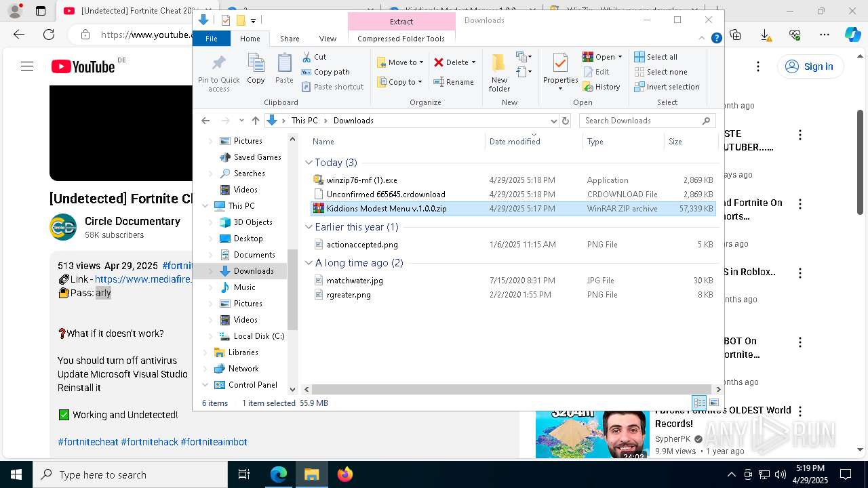Open SypherPK video thumbnail
Image resolution: width=868 pixels, height=488 pixels.
pyautogui.click(x=592, y=434)
